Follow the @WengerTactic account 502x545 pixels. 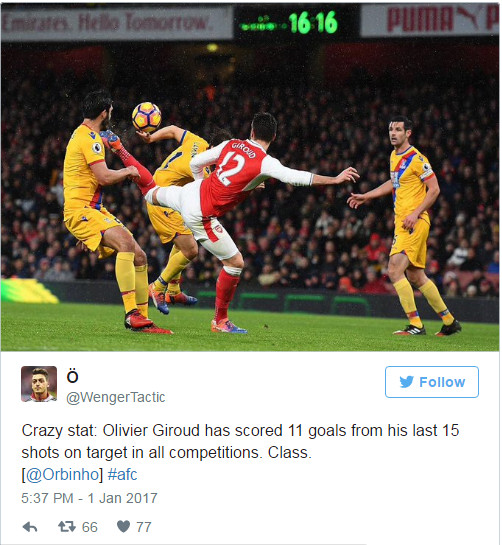pos(432,382)
